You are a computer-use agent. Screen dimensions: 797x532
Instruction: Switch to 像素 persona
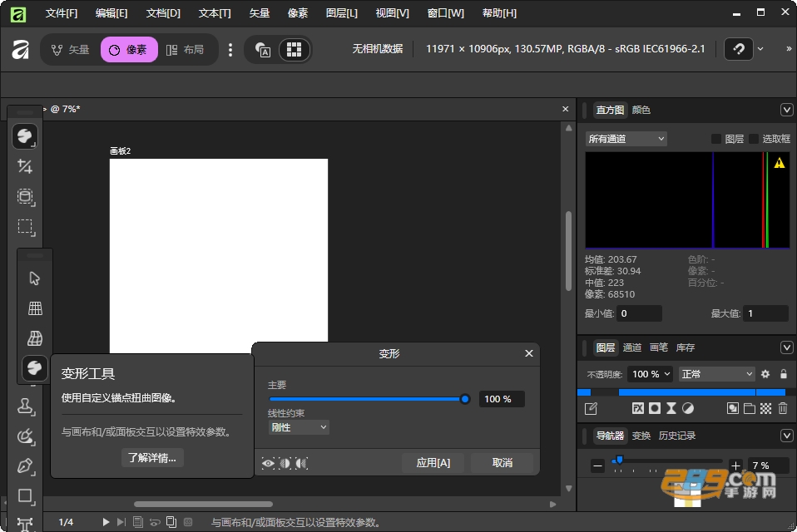pyautogui.click(x=129, y=49)
